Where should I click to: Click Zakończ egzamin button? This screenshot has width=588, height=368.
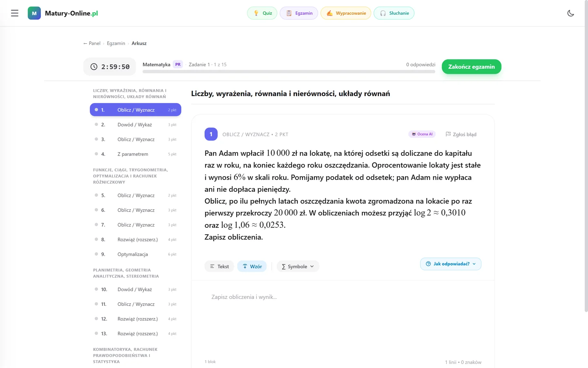point(472,67)
